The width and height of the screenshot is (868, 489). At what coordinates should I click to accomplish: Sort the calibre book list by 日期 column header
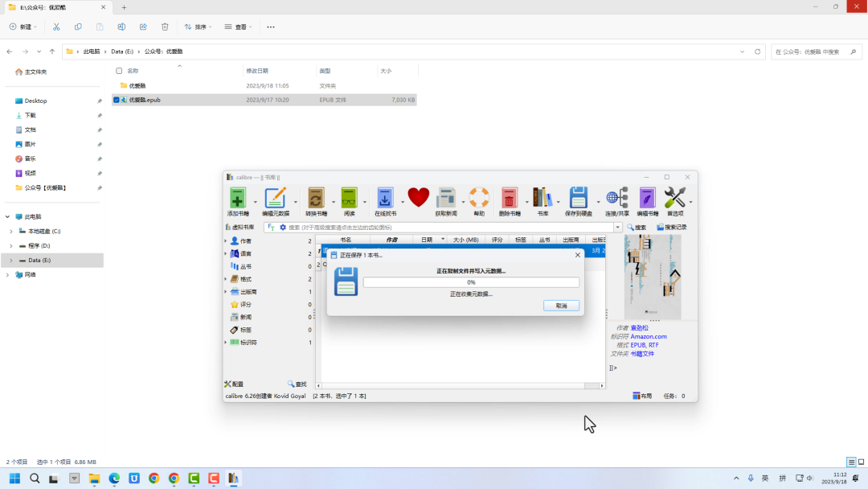[429, 240]
